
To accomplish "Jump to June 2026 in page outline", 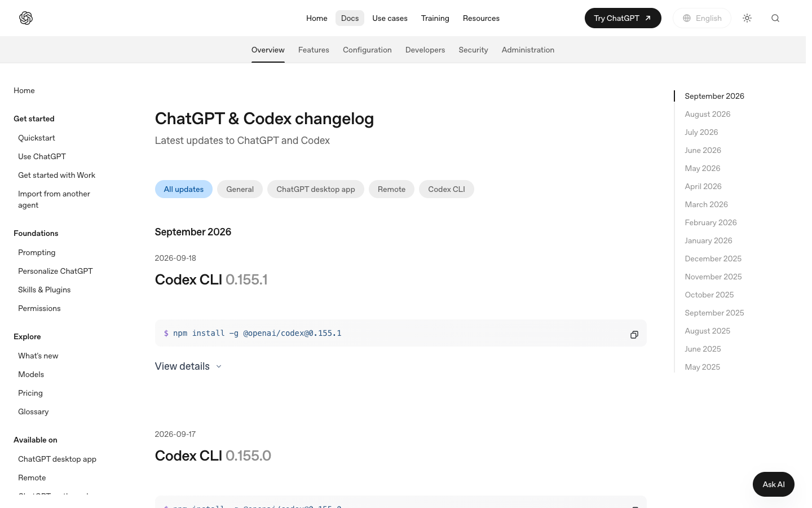I will (x=703, y=150).
